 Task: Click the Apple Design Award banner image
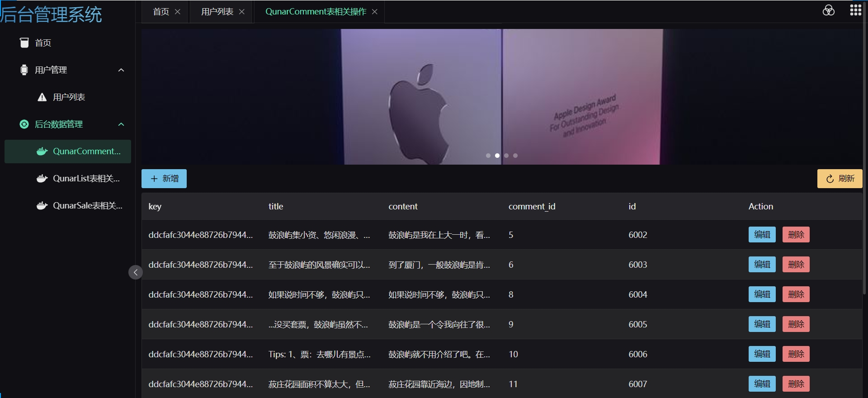pyautogui.click(x=502, y=97)
